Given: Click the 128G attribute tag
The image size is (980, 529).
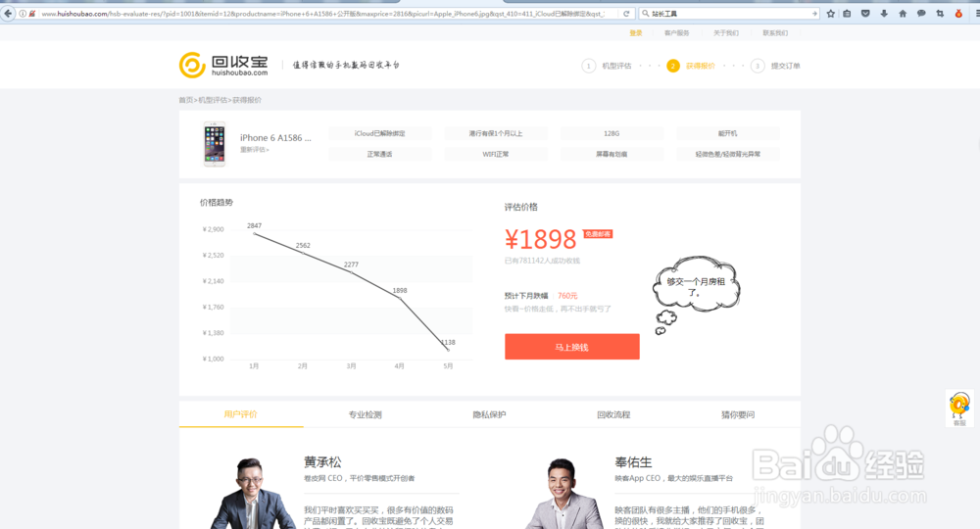Looking at the screenshot, I should click(612, 133).
